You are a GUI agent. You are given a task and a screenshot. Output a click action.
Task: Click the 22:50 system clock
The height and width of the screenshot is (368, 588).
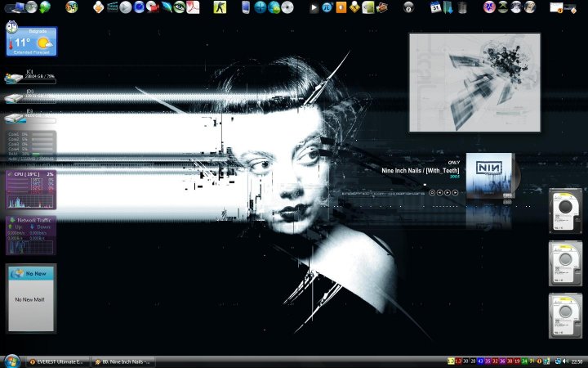[x=577, y=361]
